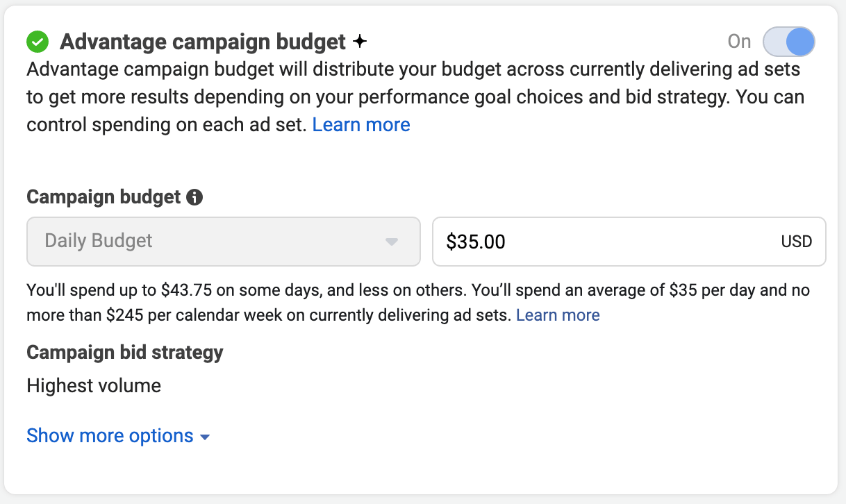846x504 pixels.
Task: Open Learn more link about controlling ad set spending
Action: coord(361,125)
